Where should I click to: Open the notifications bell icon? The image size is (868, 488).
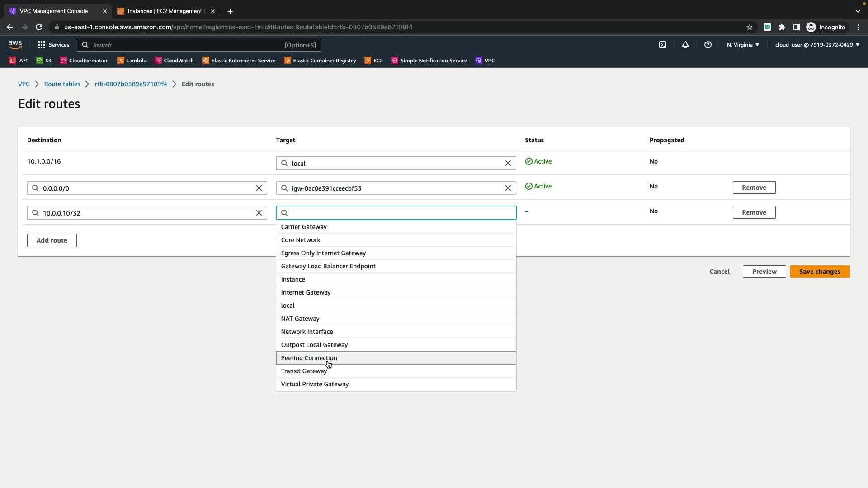[685, 45]
